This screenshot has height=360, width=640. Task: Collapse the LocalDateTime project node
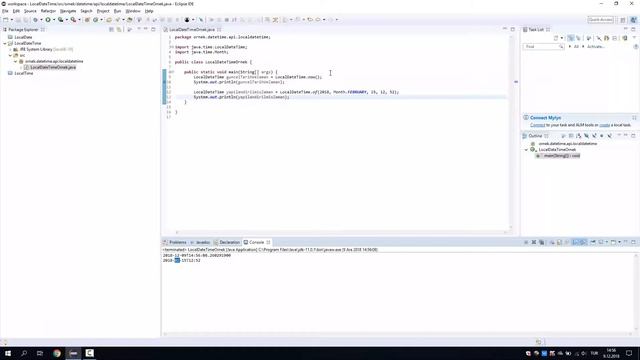pos(5,43)
